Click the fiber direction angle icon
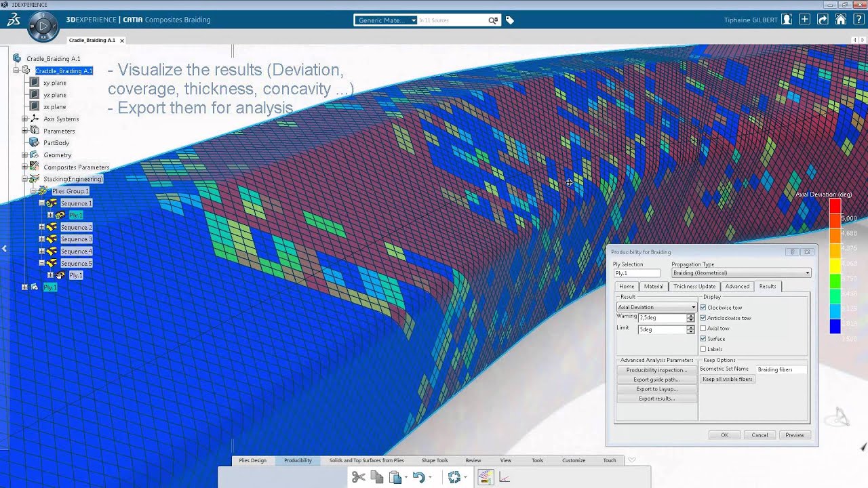 pyautogui.click(x=505, y=477)
